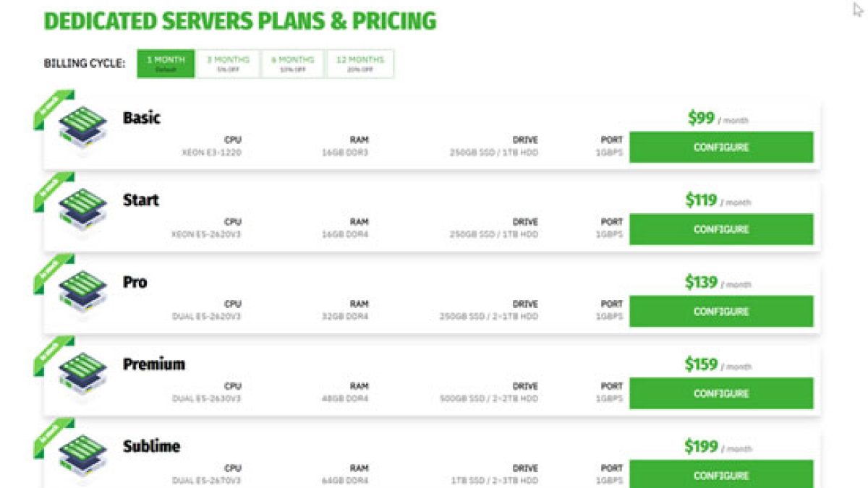Click the Sublime plan server icon
Image resolution: width=868 pixels, height=488 pixels.
click(x=82, y=458)
